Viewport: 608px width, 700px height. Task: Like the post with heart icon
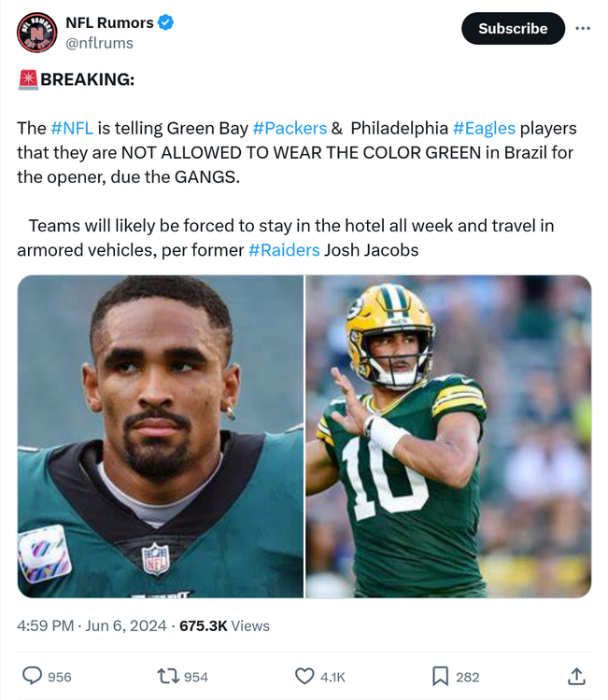(x=304, y=676)
